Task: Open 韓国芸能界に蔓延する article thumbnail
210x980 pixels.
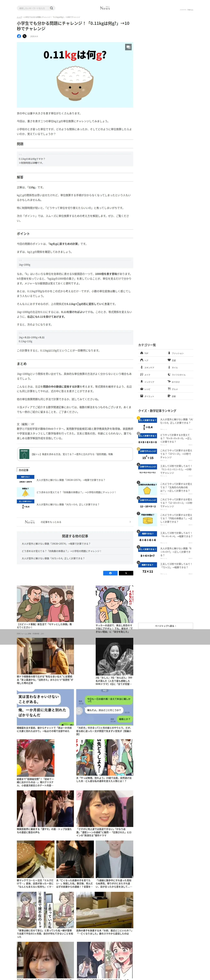Action: point(45,808)
